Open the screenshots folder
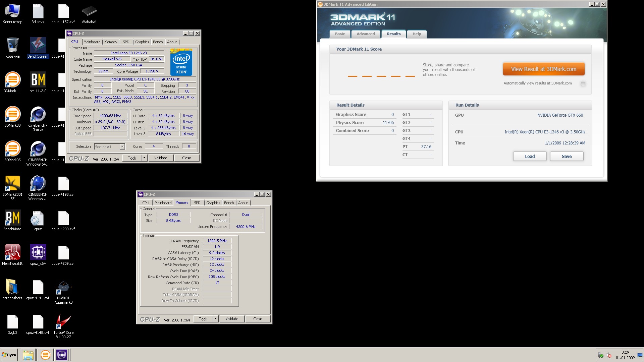The width and height of the screenshot is (644, 362). tap(12, 290)
